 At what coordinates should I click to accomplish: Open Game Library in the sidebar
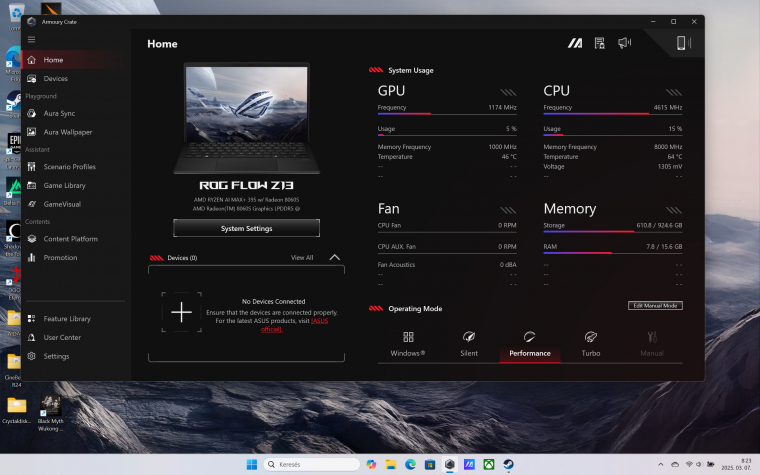pyautogui.click(x=73, y=185)
